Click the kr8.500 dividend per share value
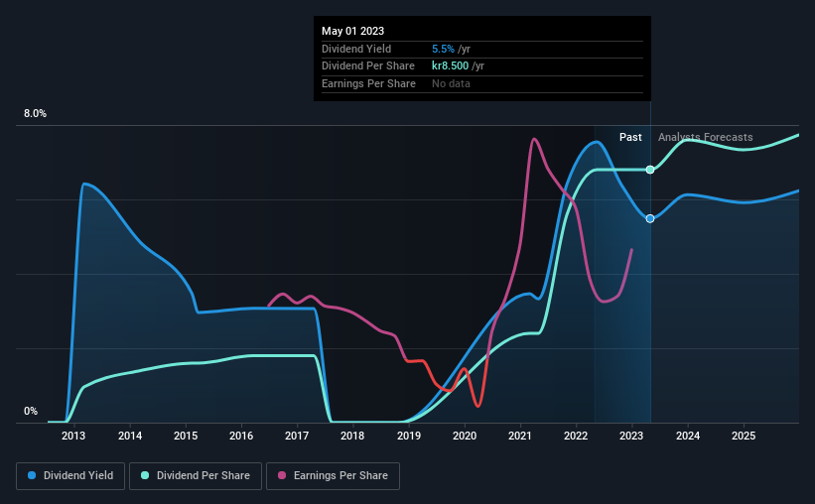This screenshot has width=815, height=504. pos(450,66)
